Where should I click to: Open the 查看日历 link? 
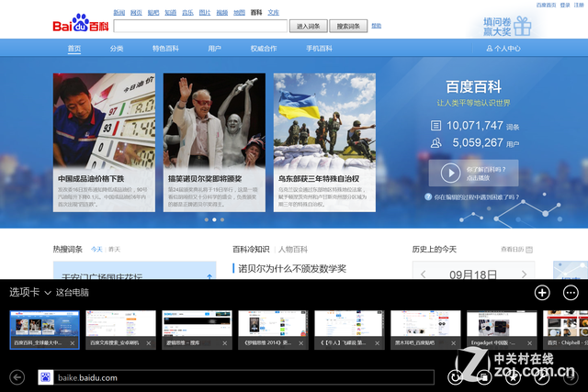click(x=513, y=249)
